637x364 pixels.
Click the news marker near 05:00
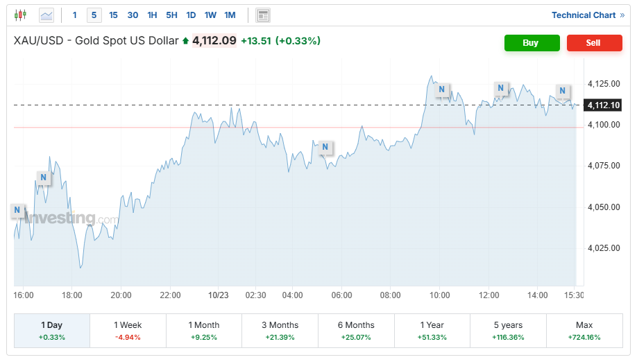tap(324, 148)
